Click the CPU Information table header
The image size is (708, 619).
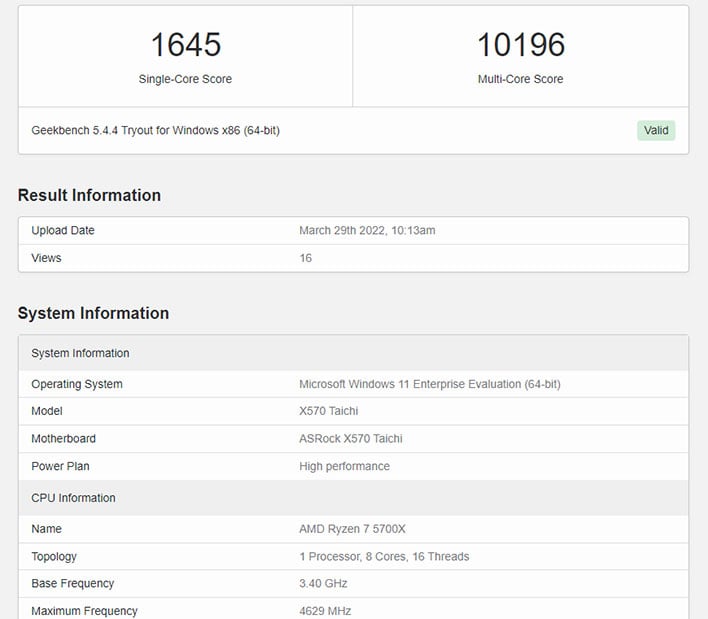pyautogui.click(x=73, y=498)
